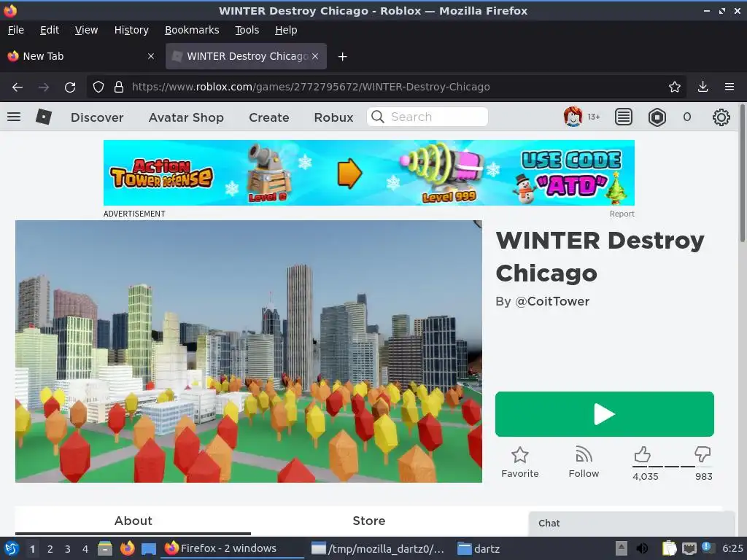Image resolution: width=747 pixels, height=560 pixels.
Task: Open the Tools menu
Action: click(247, 30)
